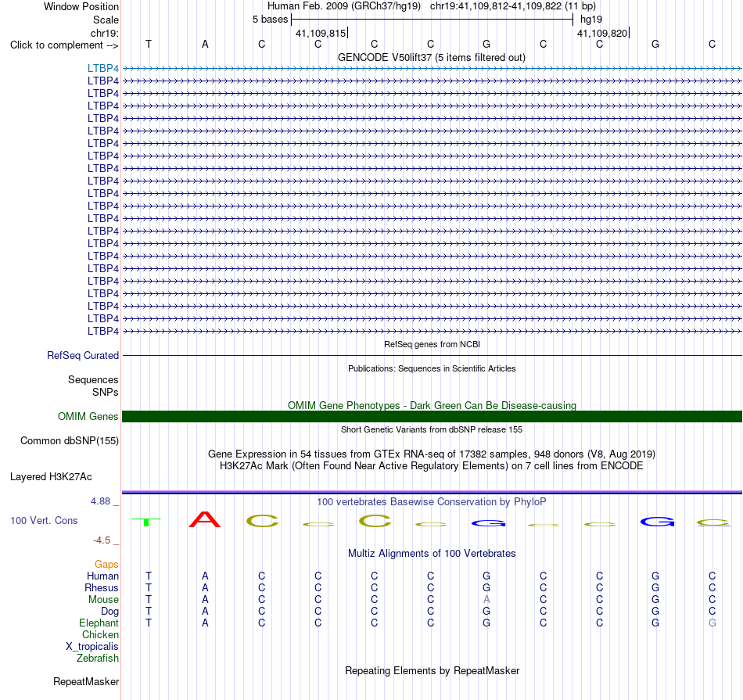
Task: Click 'Repeating Elements by RepeatMasker' title
Action: (432, 671)
